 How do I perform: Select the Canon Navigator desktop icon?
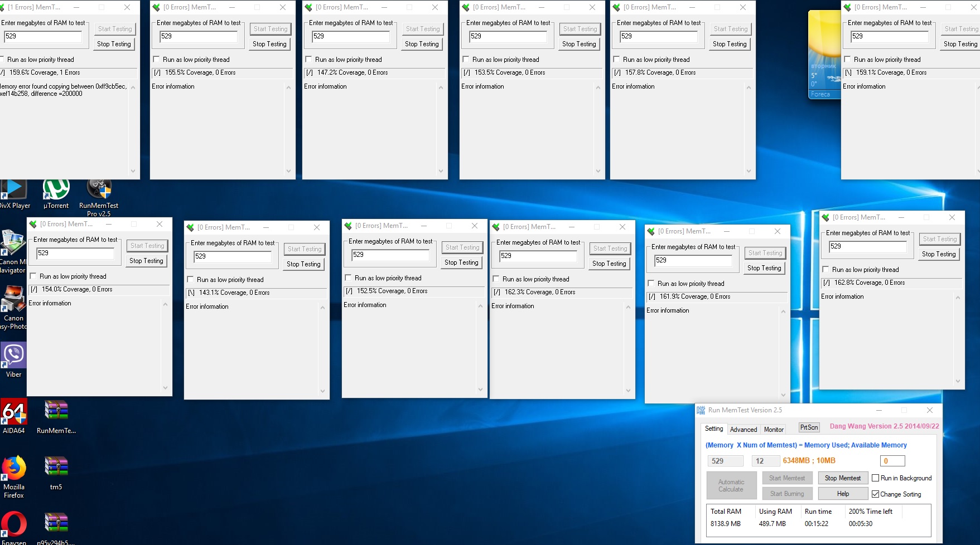pos(12,251)
